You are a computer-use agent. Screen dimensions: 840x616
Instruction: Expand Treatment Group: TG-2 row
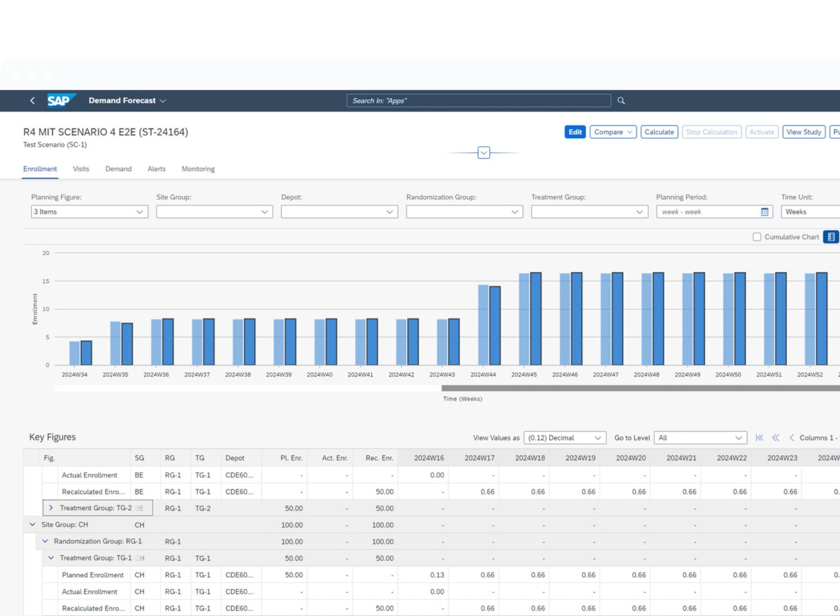(51, 508)
